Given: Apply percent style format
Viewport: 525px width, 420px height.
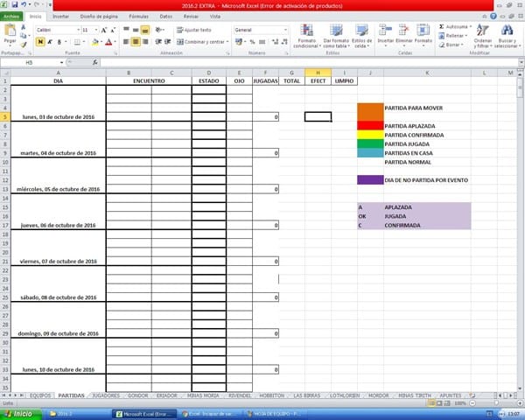Looking at the screenshot, I should (x=253, y=42).
